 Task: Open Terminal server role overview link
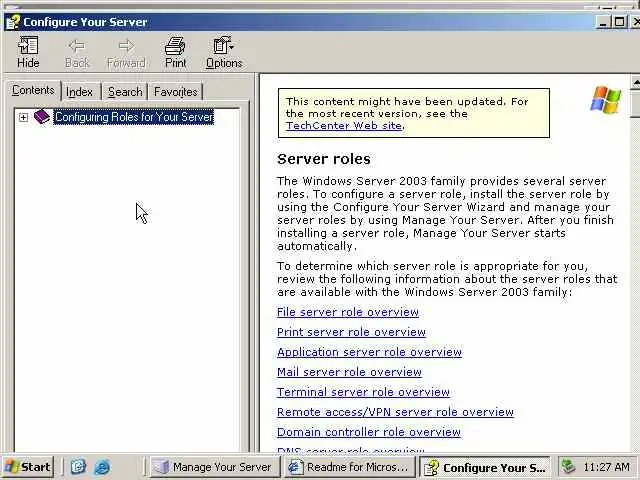pos(363,392)
